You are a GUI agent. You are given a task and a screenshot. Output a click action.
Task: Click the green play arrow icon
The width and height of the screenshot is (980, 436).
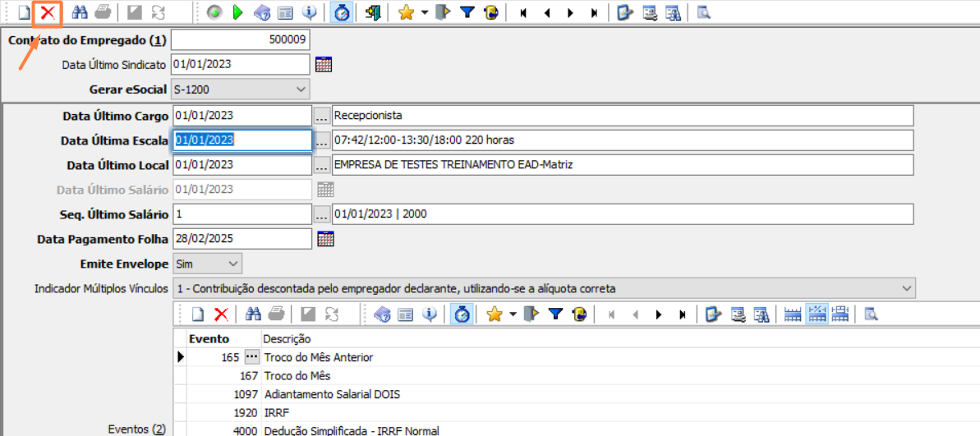click(x=238, y=12)
